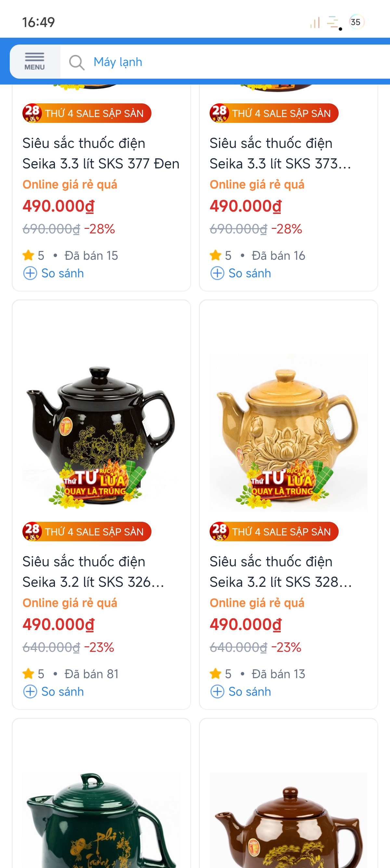Tap sale badge on SKS 328 card
Viewport: 390px width, 868px height.
point(274,532)
